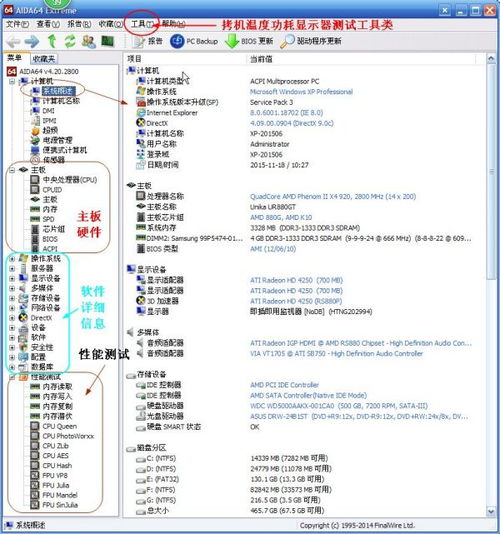
Task: Open the 工具 menu
Action: (x=142, y=24)
